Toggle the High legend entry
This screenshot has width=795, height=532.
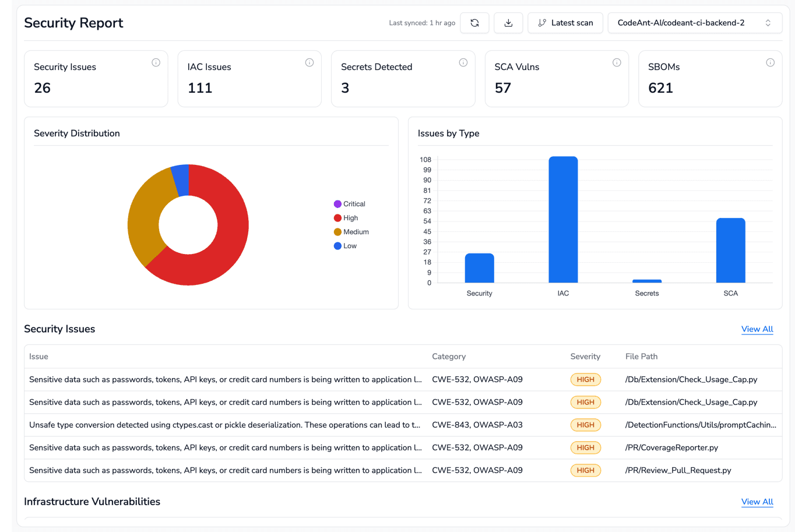(x=346, y=218)
